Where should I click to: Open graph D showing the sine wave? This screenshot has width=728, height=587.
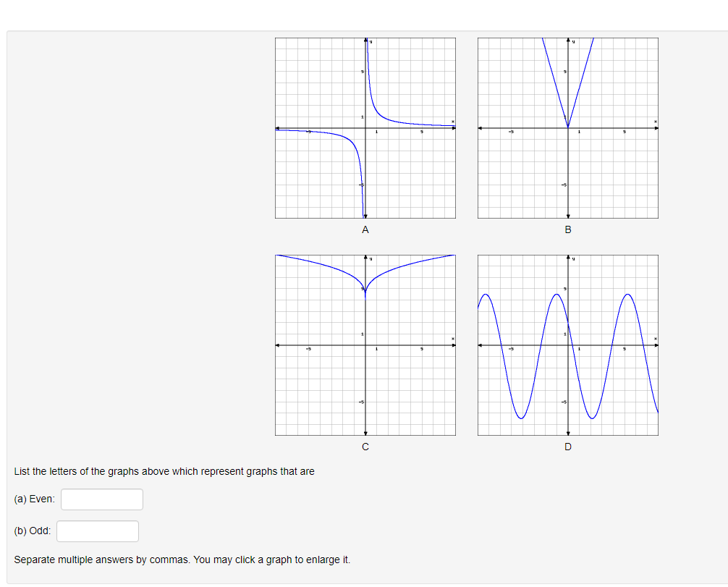pyautogui.click(x=568, y=345)
